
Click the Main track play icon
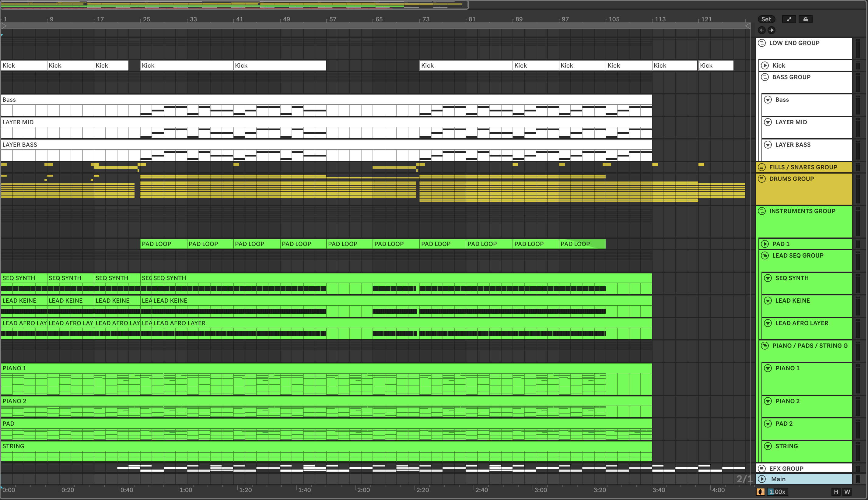761,479
